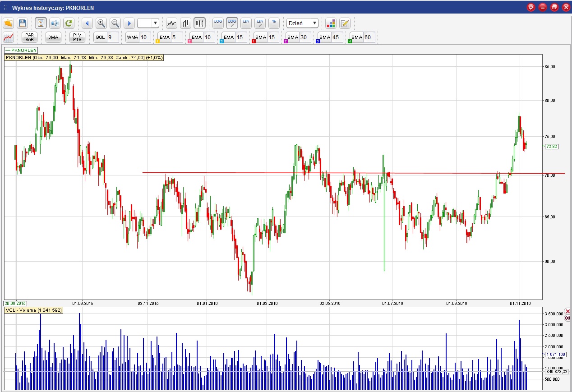Click the BOL period input field
Screen dimensions: 572x392
click(x=112, y=37)
